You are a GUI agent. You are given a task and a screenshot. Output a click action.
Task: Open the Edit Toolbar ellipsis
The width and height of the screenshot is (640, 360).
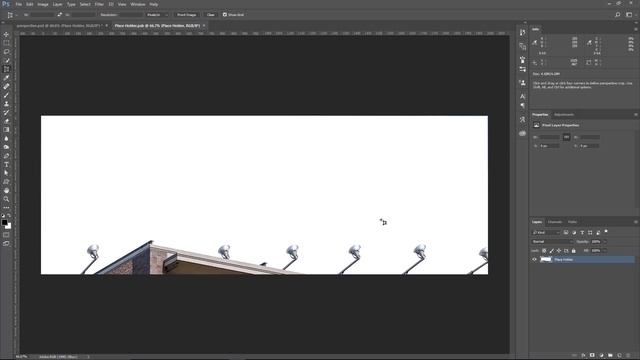[6, 208]
